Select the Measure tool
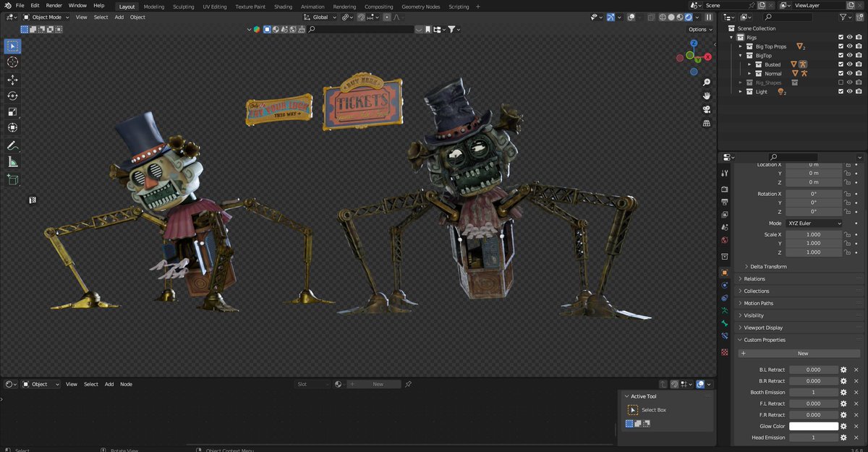 [12, 162]
